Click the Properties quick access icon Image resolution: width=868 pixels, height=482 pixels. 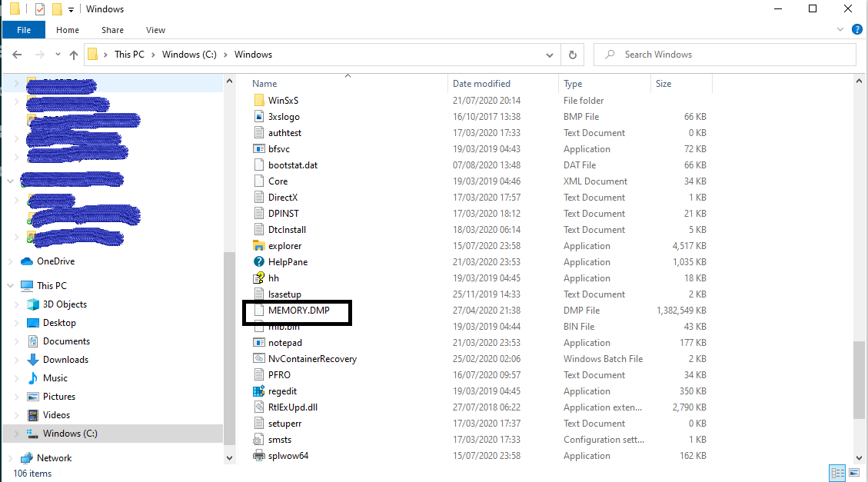point(40,9)
